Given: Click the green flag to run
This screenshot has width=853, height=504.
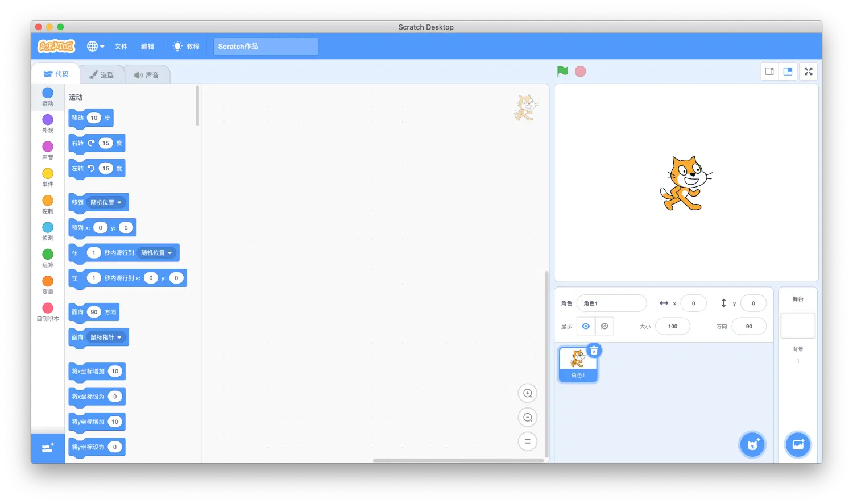Looking at the screenshot, I should click(x=562, y=71).
